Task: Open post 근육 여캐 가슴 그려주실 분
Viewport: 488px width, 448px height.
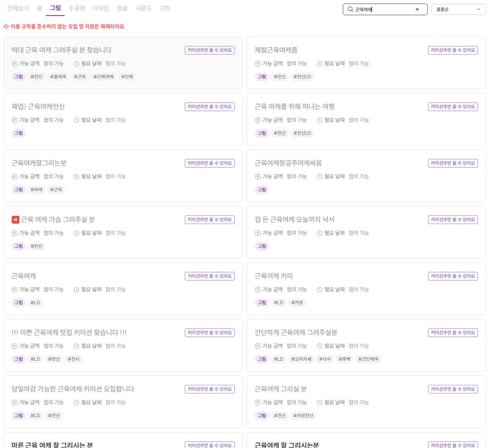Action: pos(58,220)
